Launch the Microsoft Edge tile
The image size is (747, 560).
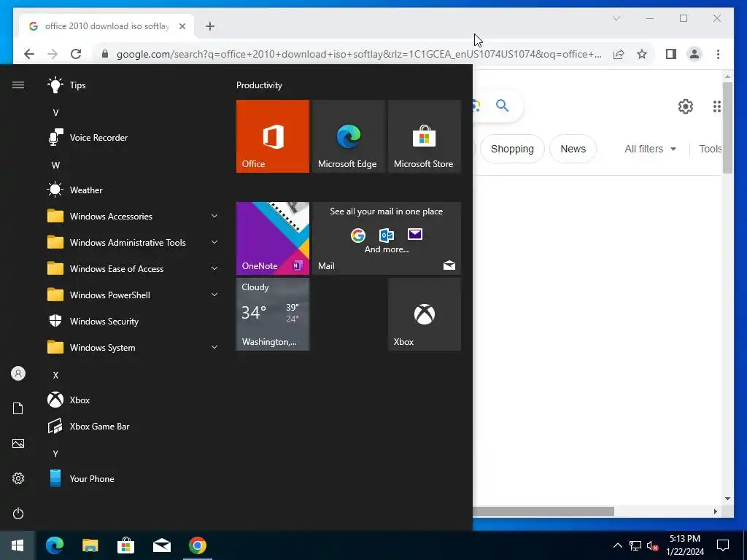tap(348, 136)
